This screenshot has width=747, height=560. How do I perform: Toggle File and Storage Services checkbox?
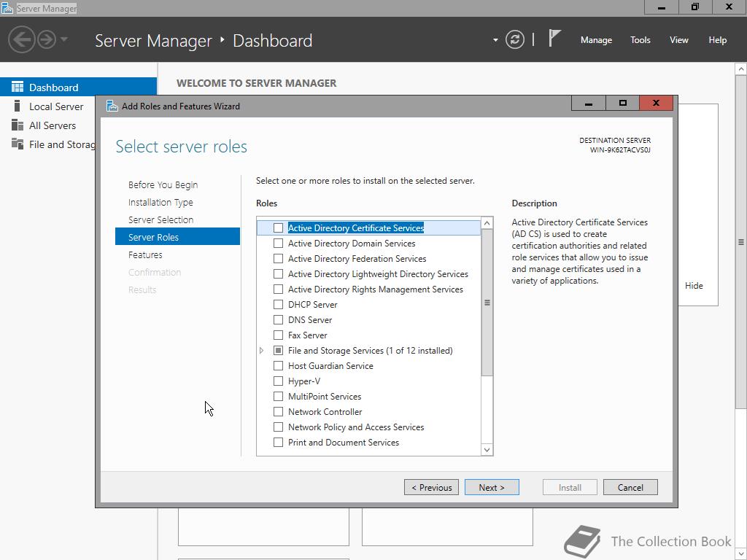[278, 351]
